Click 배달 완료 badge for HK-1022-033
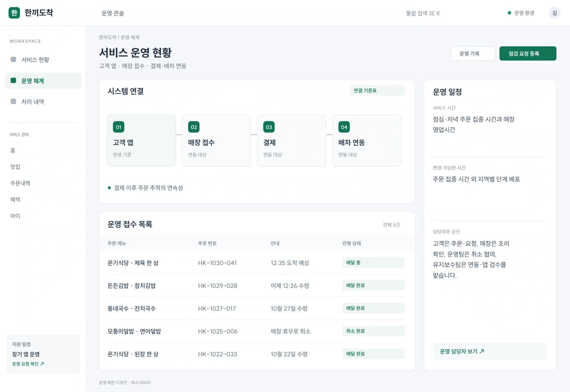 (x=374, y=354)
